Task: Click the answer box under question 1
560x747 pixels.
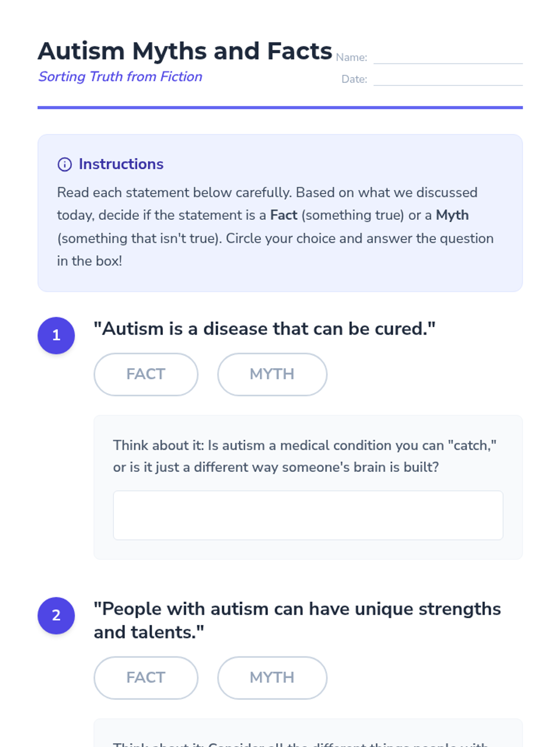Action: tap(308, 515)
